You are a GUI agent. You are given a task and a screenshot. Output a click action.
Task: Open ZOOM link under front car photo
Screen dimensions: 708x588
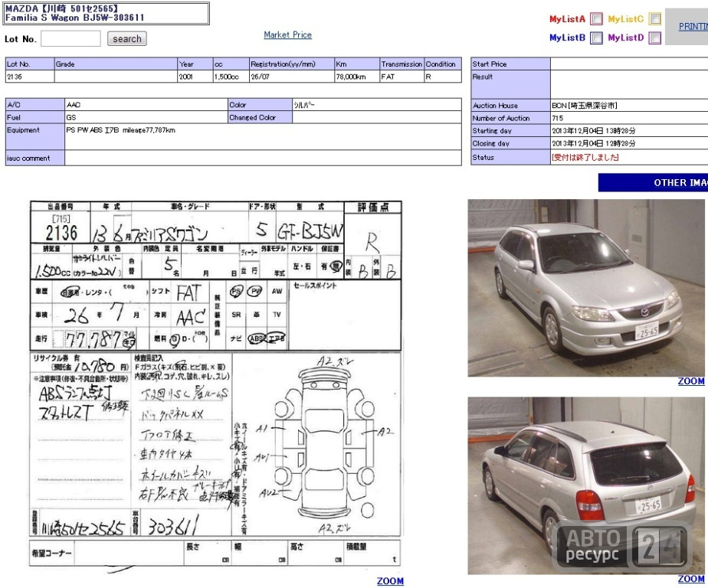(x=691, y=381)
